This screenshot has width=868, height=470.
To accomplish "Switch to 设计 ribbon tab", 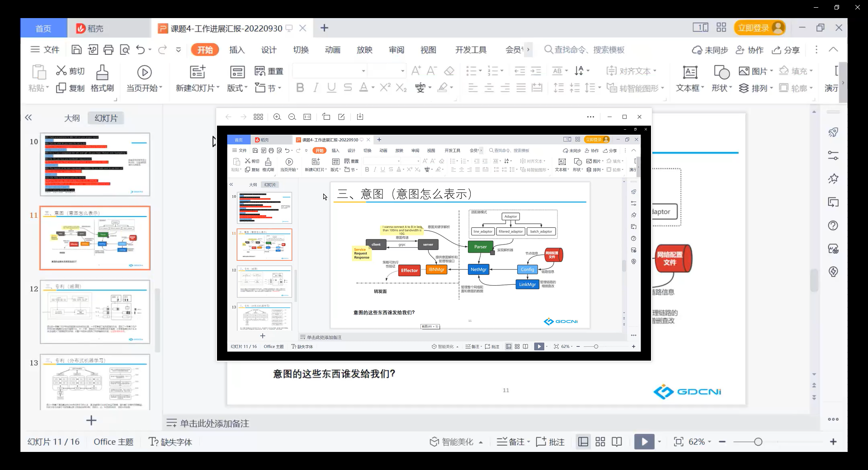I will tap(269, 50).
